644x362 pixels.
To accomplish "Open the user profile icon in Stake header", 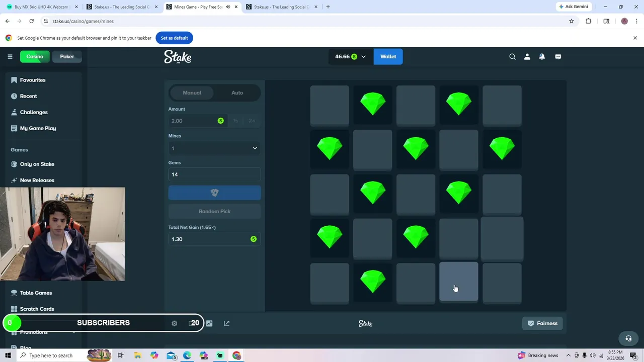I will click(527, 57).
